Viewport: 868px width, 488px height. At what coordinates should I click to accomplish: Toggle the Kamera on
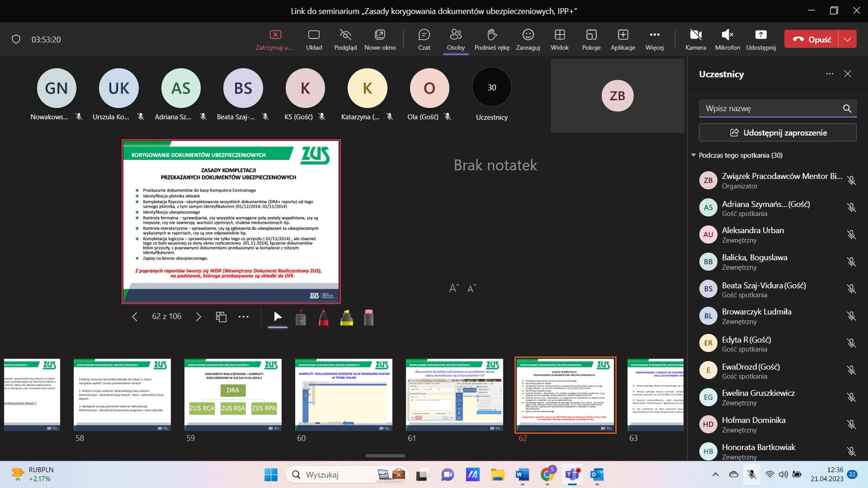click(695, 40)
